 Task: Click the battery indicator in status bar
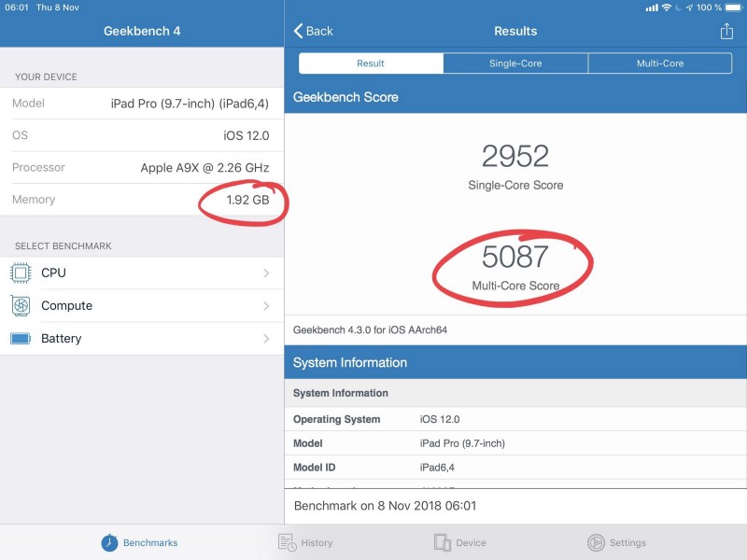[734, 7]
